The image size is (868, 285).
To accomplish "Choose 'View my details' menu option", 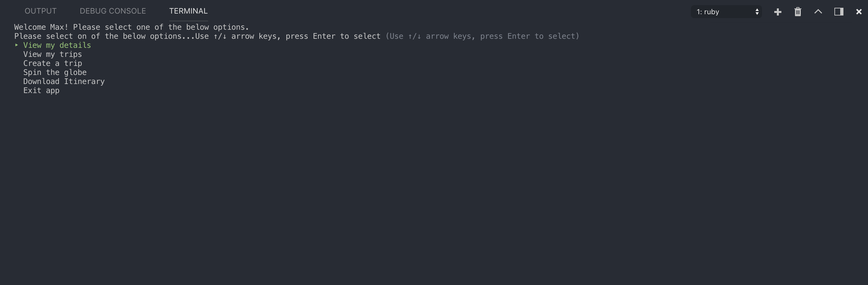I will click(57, 45).
